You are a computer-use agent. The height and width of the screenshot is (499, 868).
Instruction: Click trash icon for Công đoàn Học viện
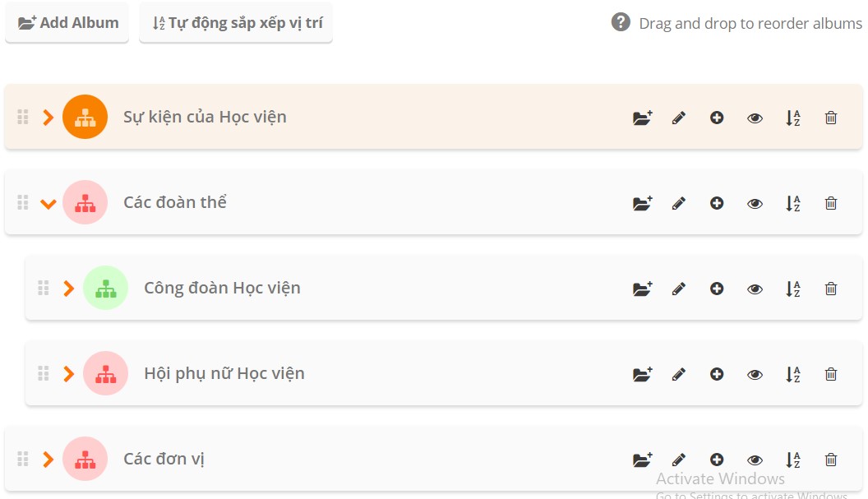(831, 289)
